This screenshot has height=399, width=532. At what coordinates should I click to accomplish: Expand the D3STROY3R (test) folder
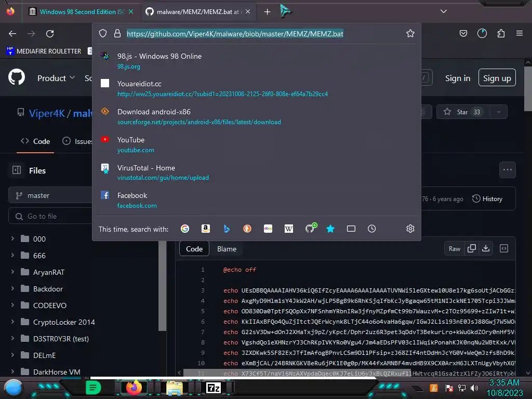pos(12,338)
